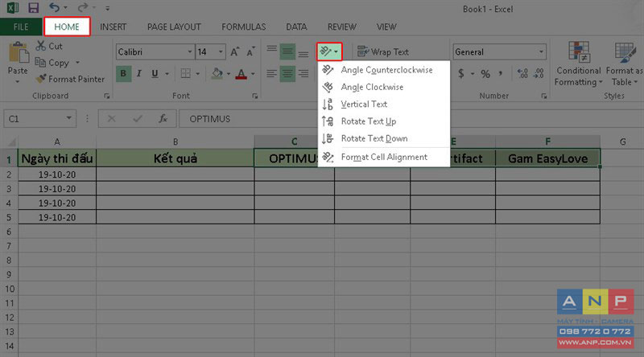The height and width of the screenshot is (357, 644).
Task: Switch to the HOME tab
Action: coord(67,27)
